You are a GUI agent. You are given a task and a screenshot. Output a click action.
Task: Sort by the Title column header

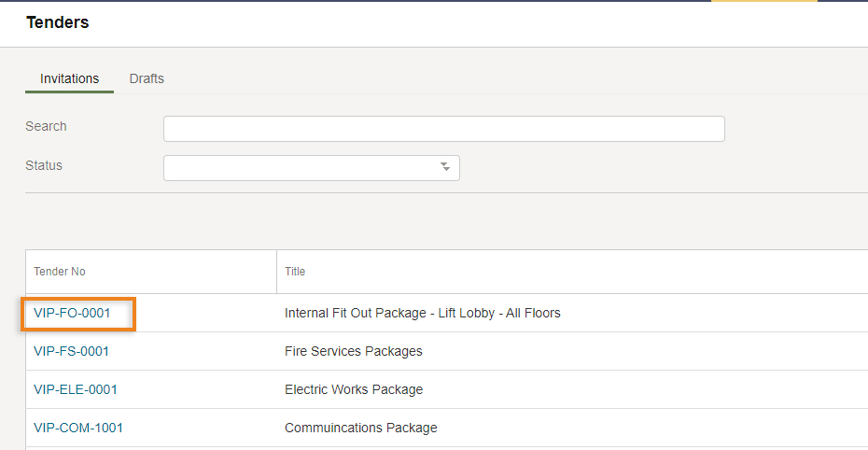(295, 272)
